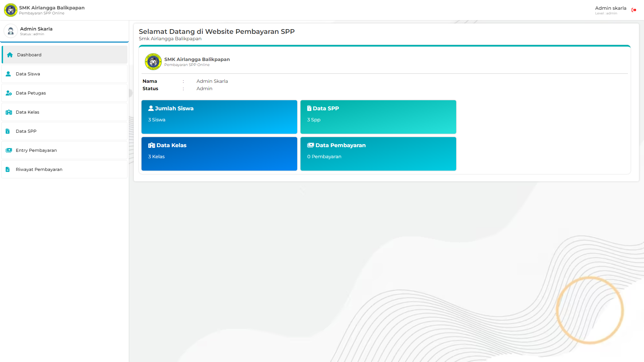Screen dimensions: 644x362
Task: Select the building icon beside Data Kelas
Action: click(x=8, y=112)
